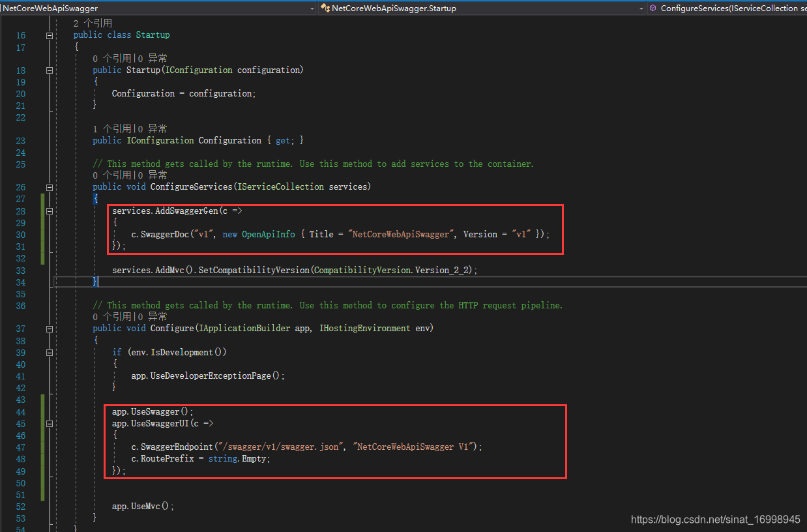This screenshot has width=807, height=532.
Task: Click app.UseSwagger() on line 44
Action: 150,412
